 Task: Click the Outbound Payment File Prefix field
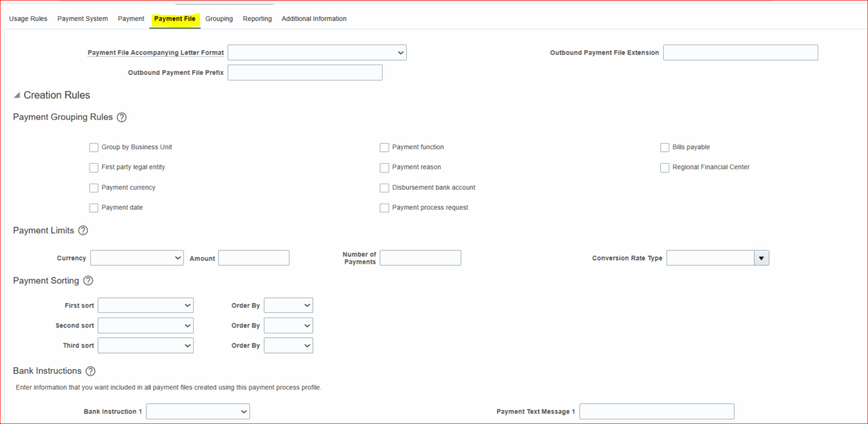coord(304,72)
